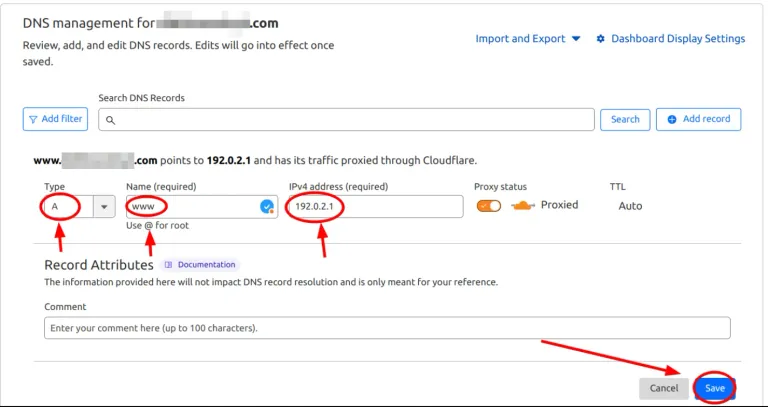Viewport: 768px width, 407px height.
Task: Click the gear icon for Dashboard Display Settings
Action: [x=601, y=39]
